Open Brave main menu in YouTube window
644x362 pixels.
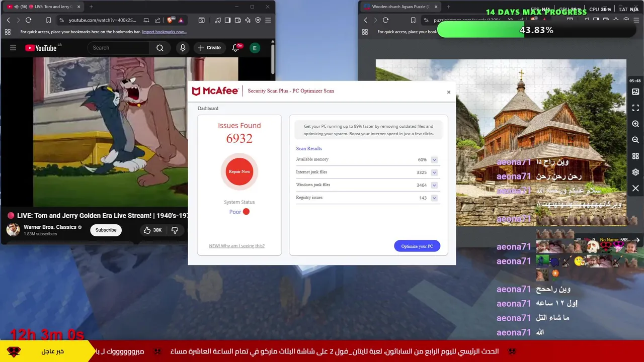coord(268,20)
